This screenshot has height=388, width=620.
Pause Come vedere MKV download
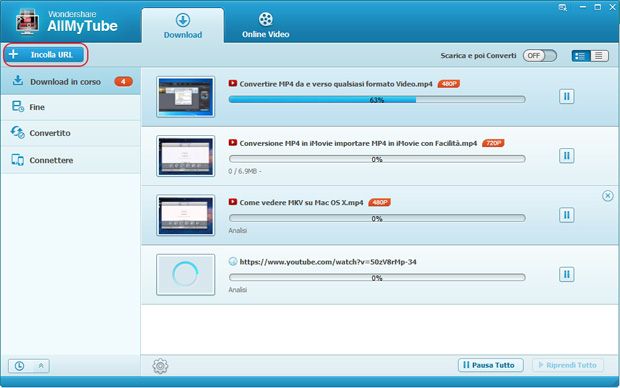pyautogui.click(x=566, y=215)
